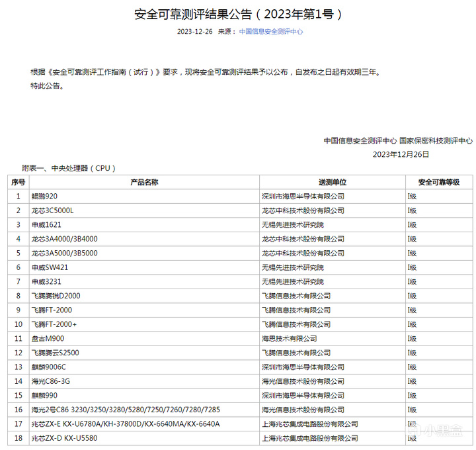
Task: Click the I级 grade in the 盘古M900 row
Action: [412, 339]
